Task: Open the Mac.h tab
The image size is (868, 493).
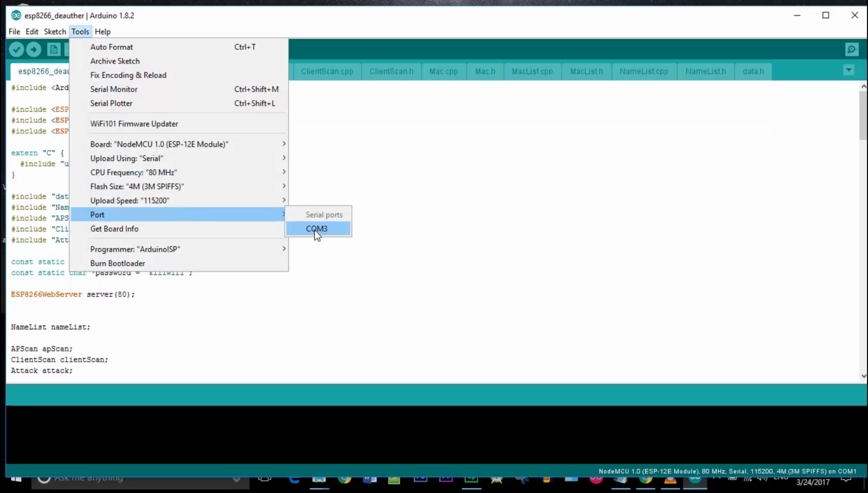Action: [485, 71]
